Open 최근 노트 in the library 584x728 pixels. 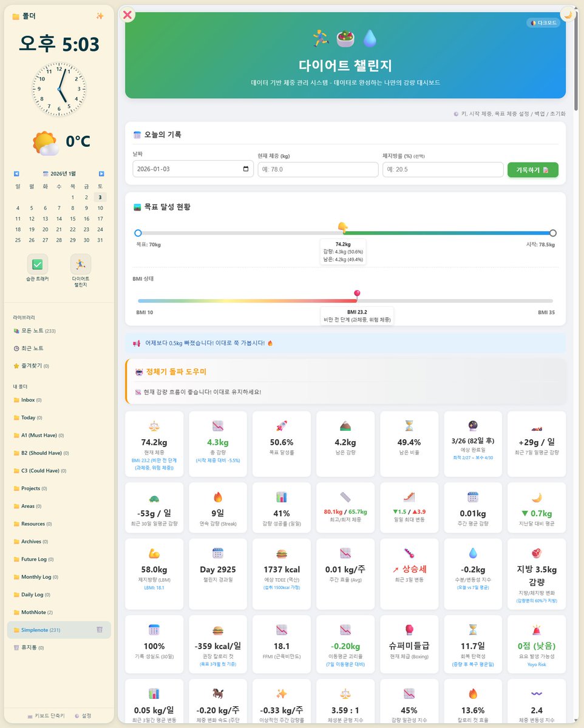tap(59, 348)
